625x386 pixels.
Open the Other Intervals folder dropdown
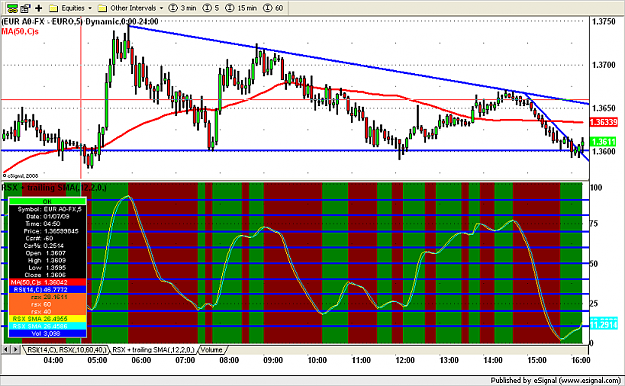(131, 8)
